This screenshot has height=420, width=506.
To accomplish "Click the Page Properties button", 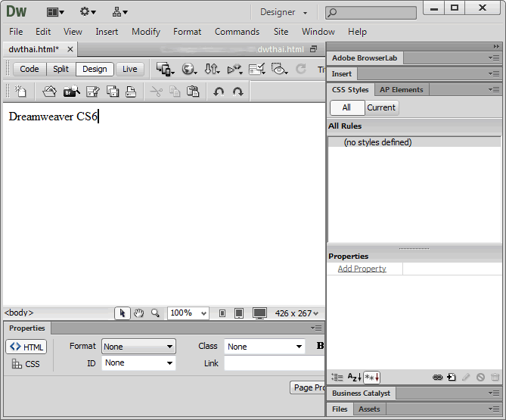I will tap(308, 387).
